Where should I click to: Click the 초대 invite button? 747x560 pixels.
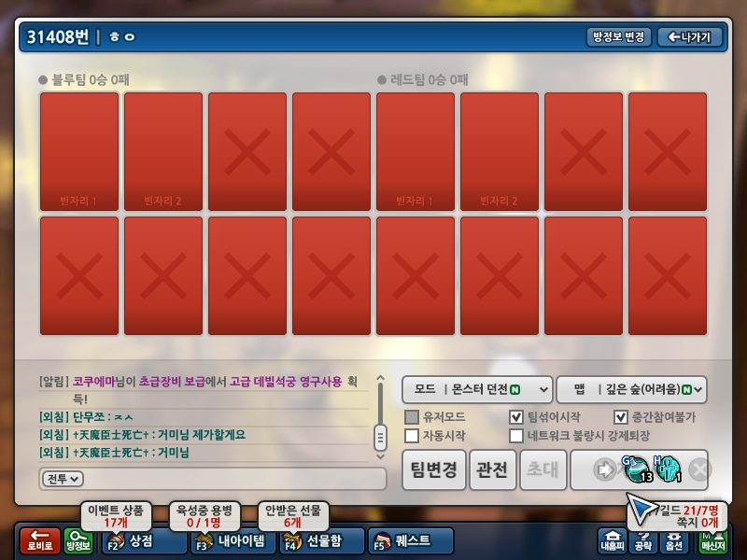(x=543, y=470)
